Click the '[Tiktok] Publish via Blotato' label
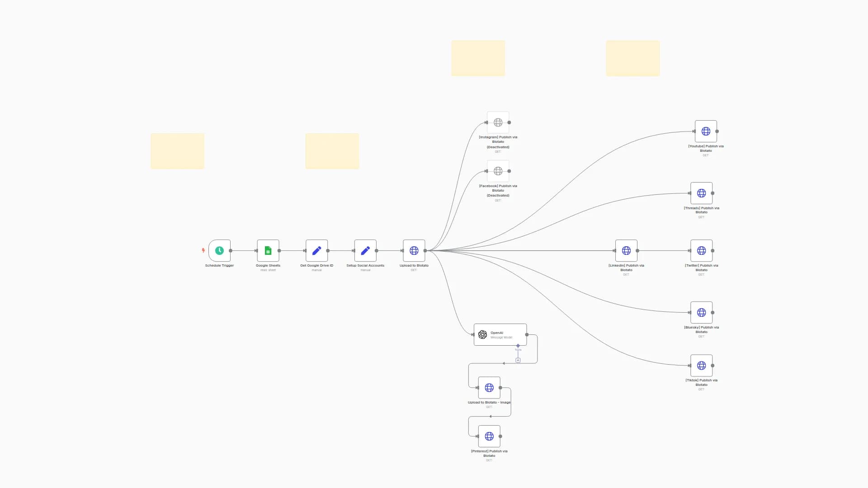 (x=702, y=382)
